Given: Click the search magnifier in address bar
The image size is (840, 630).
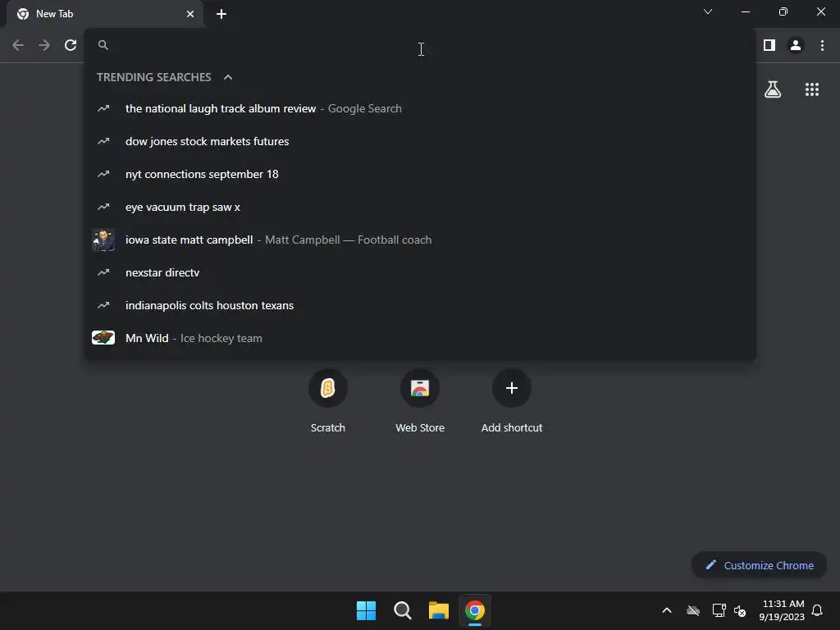Looking at the screenshot, I should 103,45.
